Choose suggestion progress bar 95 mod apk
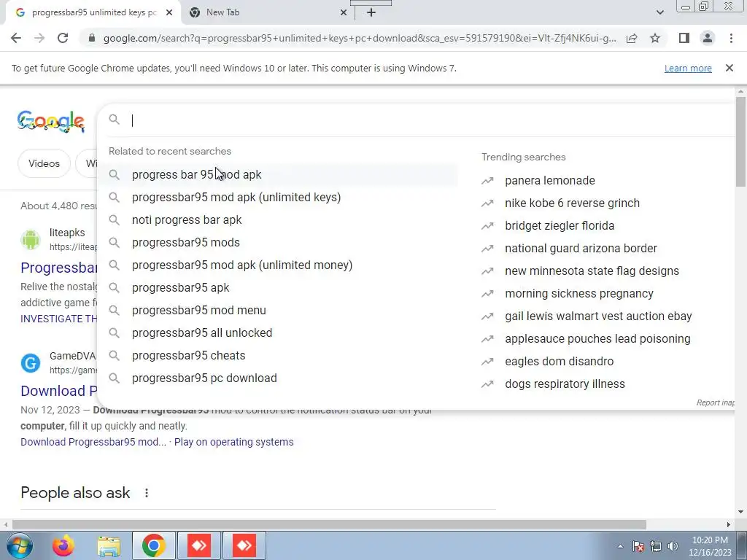Image resolution: width=747 pixels, height=560 pixels. click(277, 175)
